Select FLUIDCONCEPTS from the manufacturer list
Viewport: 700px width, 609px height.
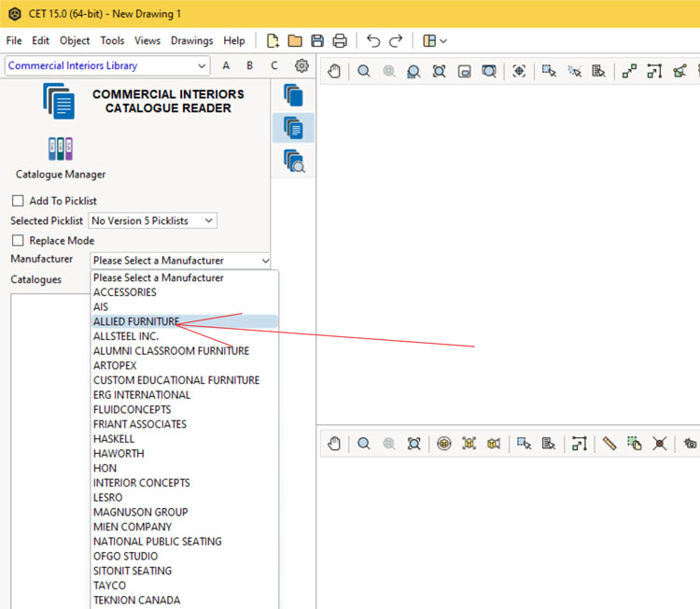[x=185, y=409]
